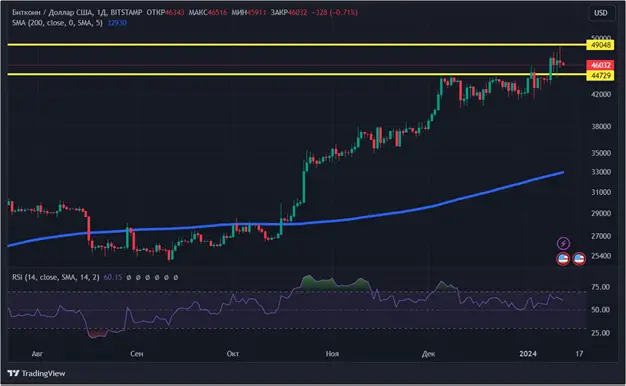Click the RSI 25.00 axis label
Image resolution: width=626 pixels, height=386 pixels.
tap(600, 333)
